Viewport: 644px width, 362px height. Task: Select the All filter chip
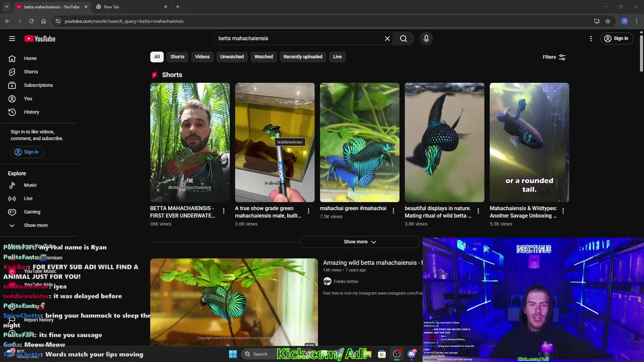tap(157, 57)
